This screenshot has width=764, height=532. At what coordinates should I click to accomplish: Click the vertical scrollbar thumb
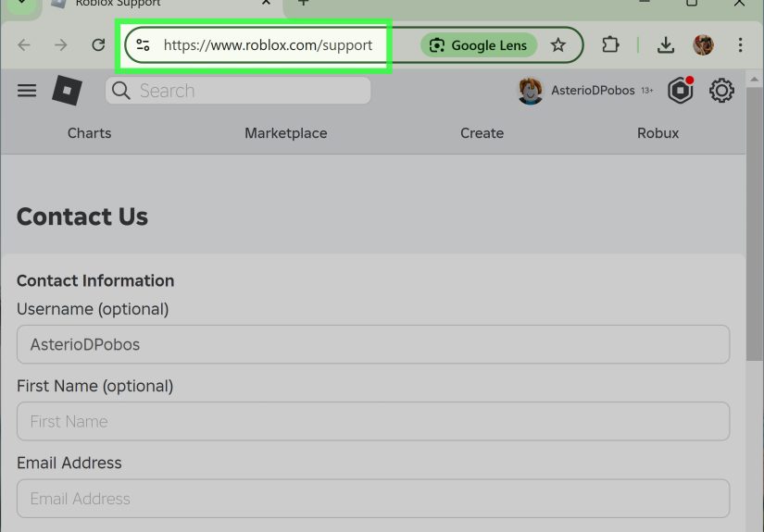pyautogui.click(x=754, y=224)
